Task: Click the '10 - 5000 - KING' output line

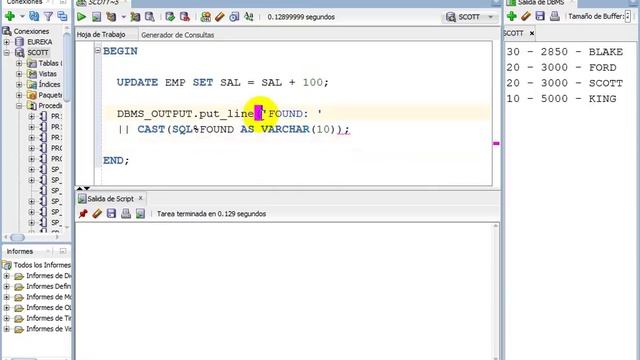Action: (561, 99)
